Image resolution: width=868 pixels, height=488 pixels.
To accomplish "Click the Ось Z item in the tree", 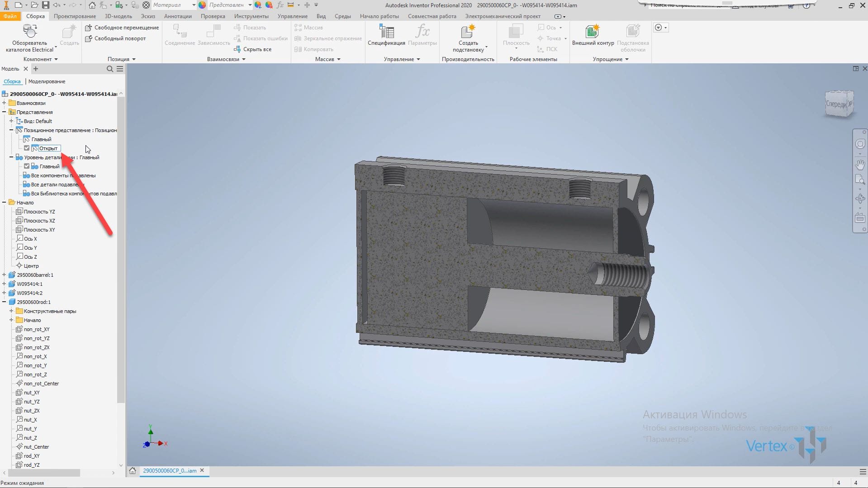I will pos(27,257).
